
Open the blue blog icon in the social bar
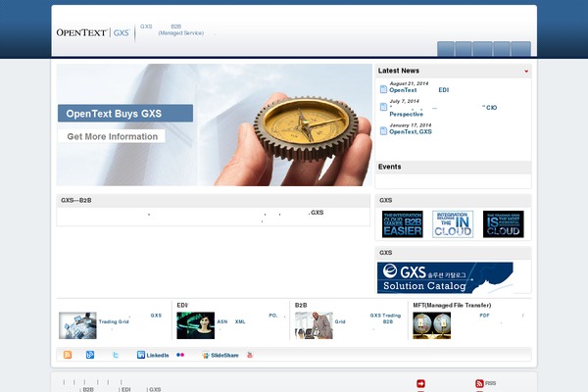(90, 355)
